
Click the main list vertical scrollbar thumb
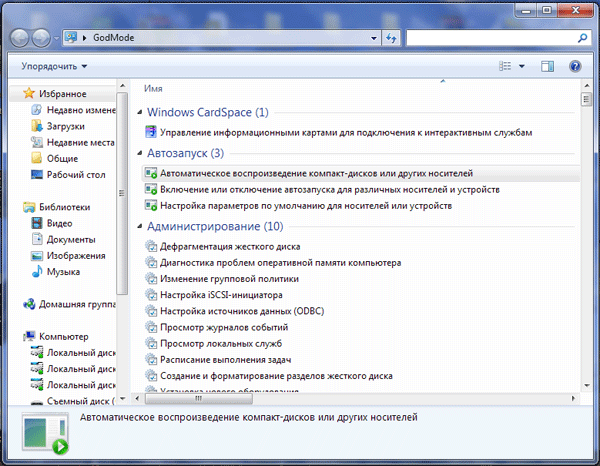[x=587, y=100]
